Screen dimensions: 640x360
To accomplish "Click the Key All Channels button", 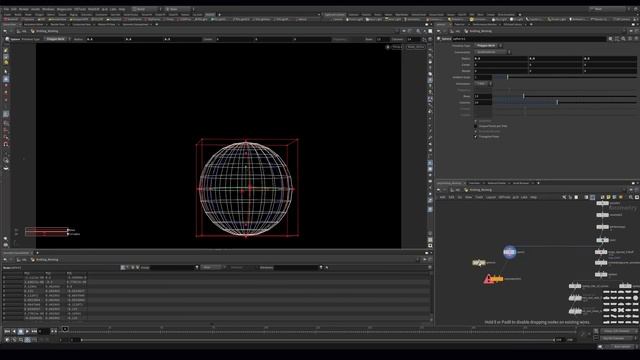I will pyautogui.click(x=618, y=338).
